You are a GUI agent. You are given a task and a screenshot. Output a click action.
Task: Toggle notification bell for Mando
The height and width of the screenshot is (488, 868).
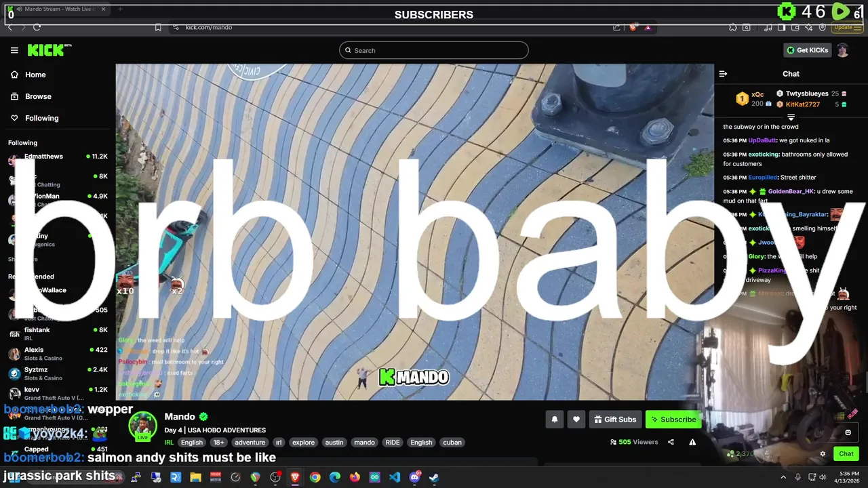point(554,420)
